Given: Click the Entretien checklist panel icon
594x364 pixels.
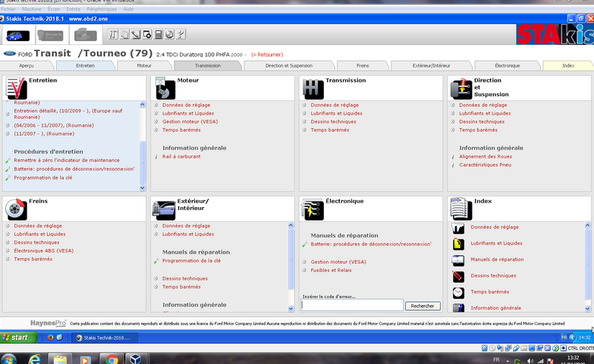Looking at the screenshot, I should pyautogui.click(x=16, y=88).
